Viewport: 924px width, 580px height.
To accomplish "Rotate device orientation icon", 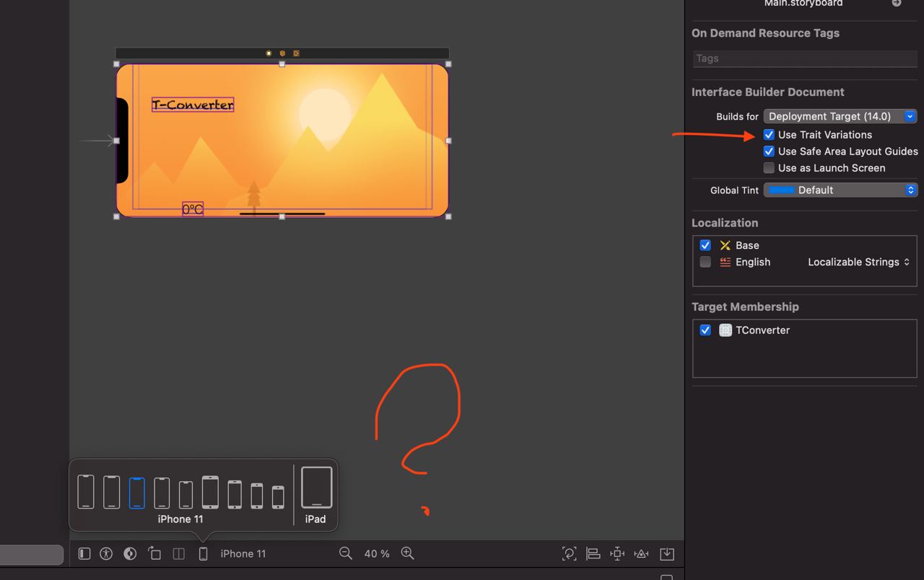I will pyautogui.click(x=154, y=553).
